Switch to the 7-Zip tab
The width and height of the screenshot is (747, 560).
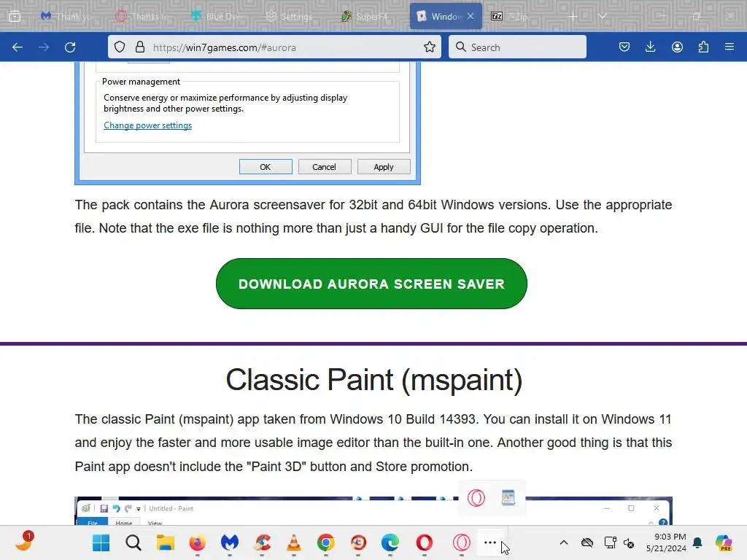(x=510, y=16)
